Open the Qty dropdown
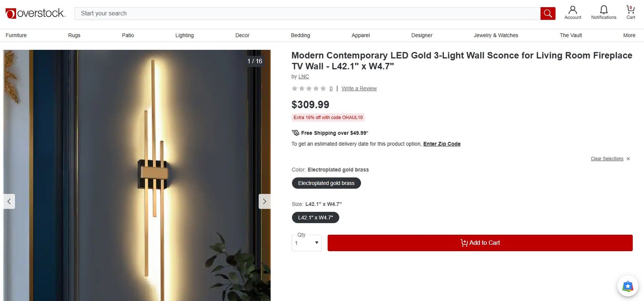The height and width of the screenshot is (301, 644). click(x=306, y=243)
